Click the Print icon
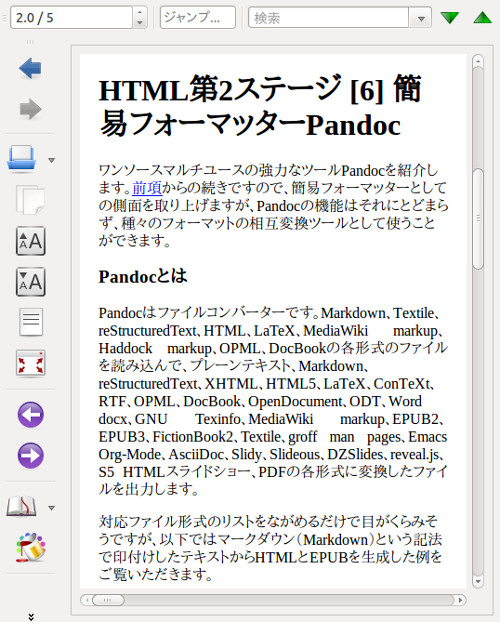Image resolution: width=500 pixels, height=622 pixels. pos(22,159)
